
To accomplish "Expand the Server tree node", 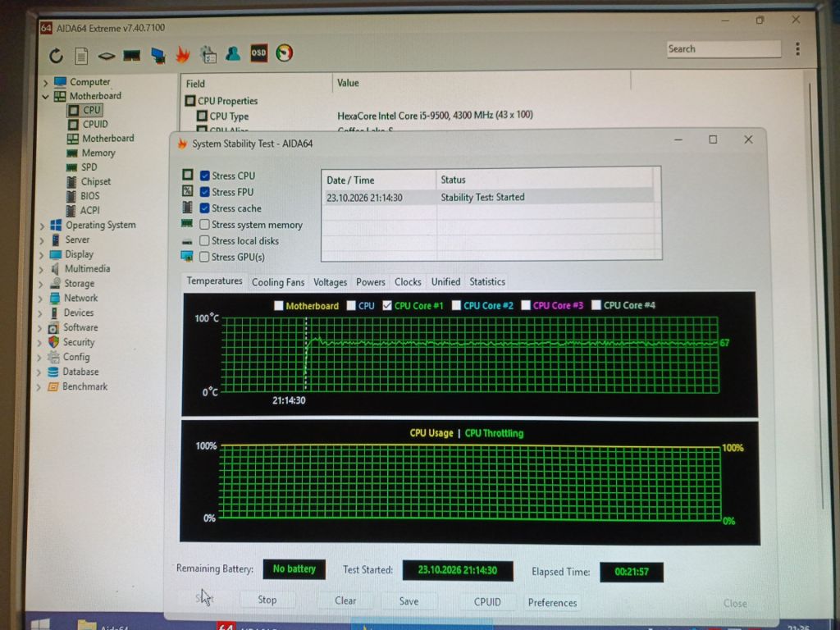I will click(41, 240).
